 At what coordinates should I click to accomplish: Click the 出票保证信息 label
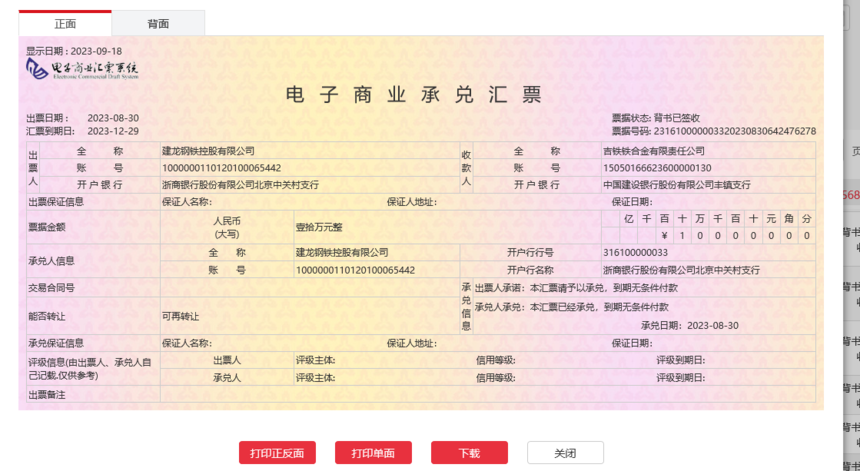coord(56,202)
